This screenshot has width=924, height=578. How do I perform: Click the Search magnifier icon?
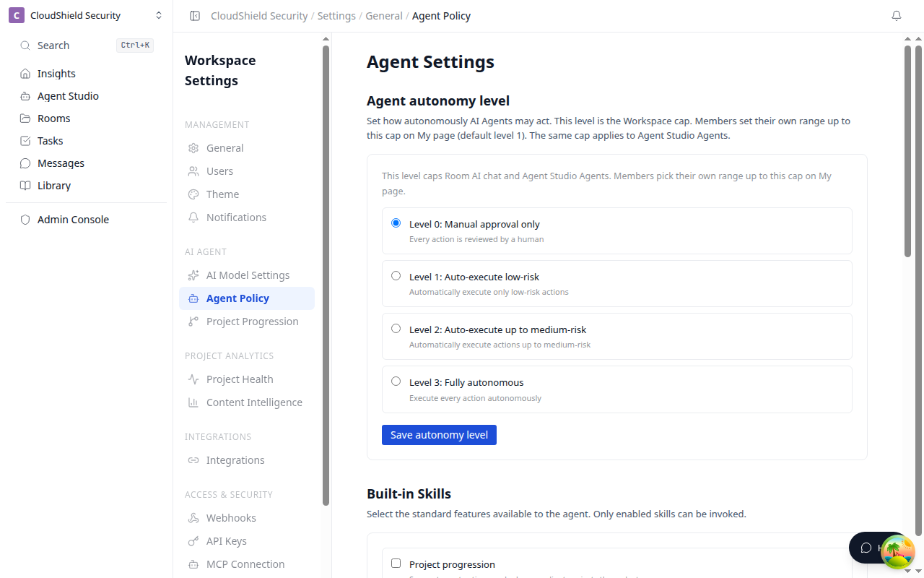(x=25, y=46)
